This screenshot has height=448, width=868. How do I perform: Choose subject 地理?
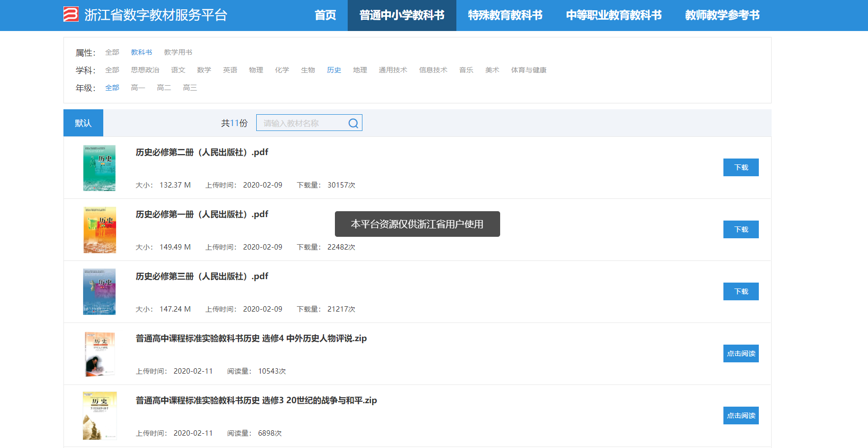360,70
